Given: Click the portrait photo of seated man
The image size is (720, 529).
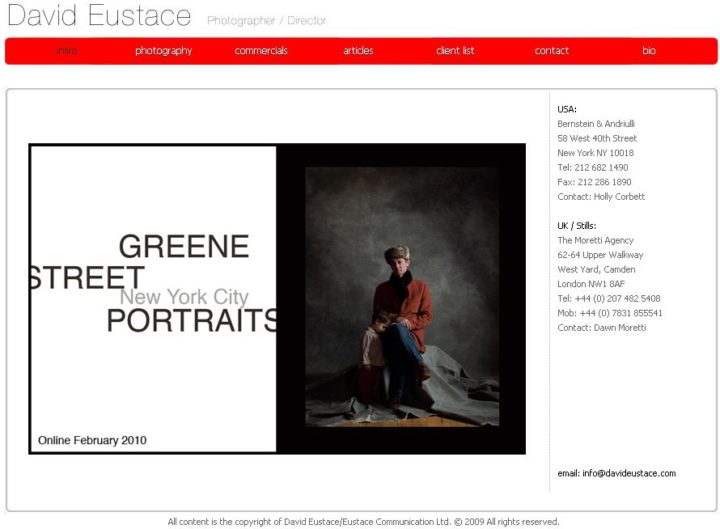Looking at the screenshot, I should 402,296.
